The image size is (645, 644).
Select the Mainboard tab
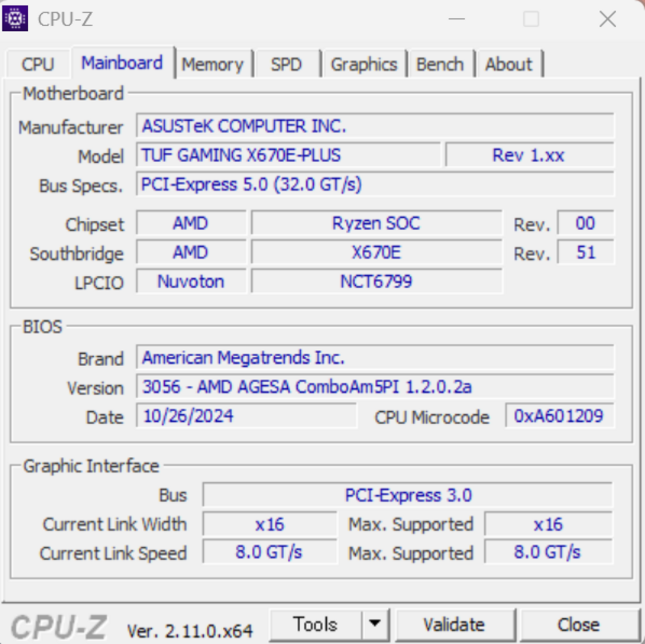tap(122, 63)
